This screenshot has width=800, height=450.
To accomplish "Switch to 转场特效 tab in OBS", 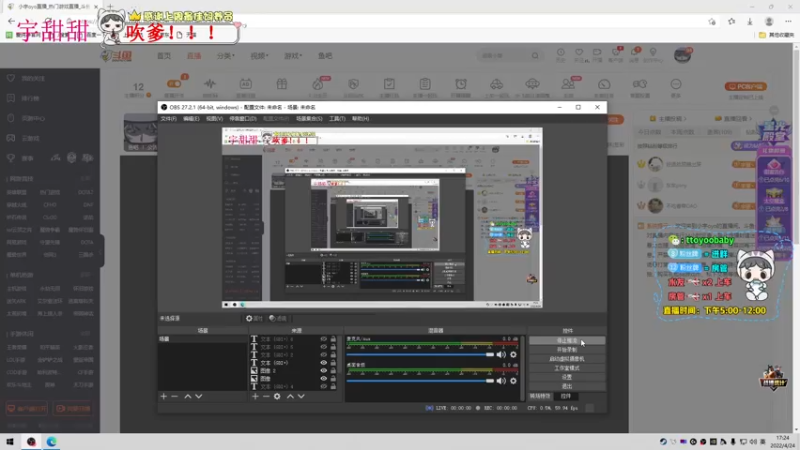I will pyautogui.click(x=540, y=396).
